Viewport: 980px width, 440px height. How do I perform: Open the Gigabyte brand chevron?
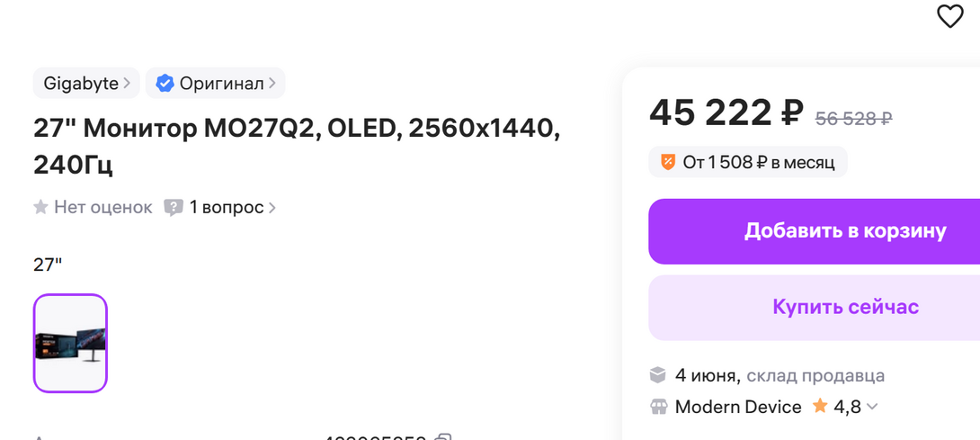pos(128,84)
